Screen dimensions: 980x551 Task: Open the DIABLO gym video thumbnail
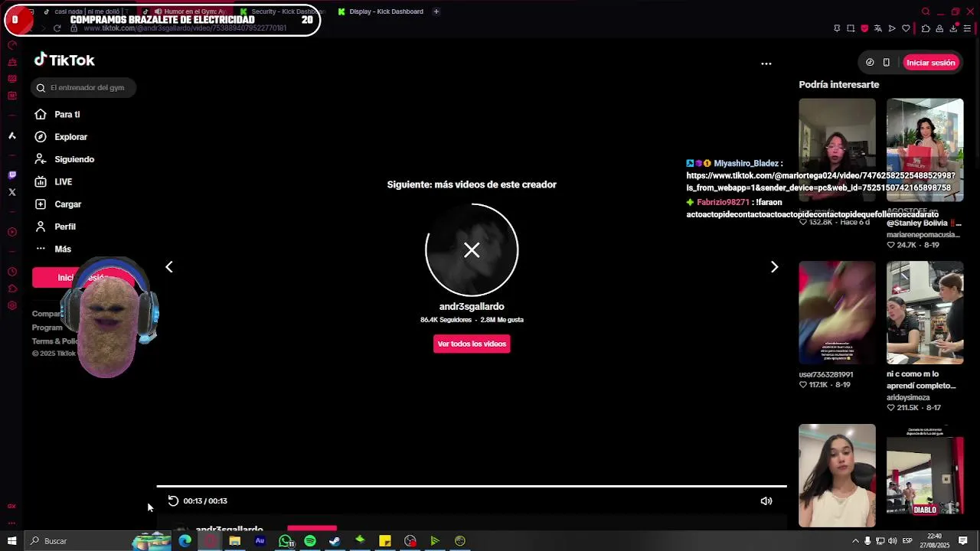(x=925, y=476)
